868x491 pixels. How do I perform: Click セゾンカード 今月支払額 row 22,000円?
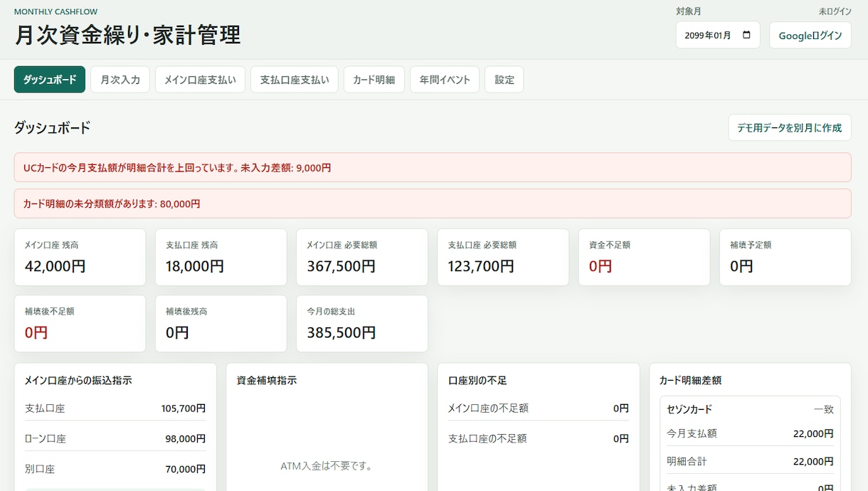[x=750, y=433]
